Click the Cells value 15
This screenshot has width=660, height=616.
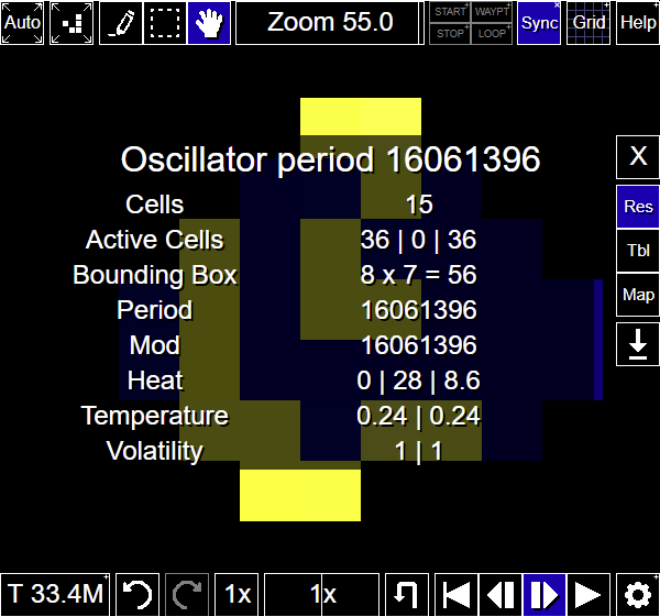(x=419, y=205)
